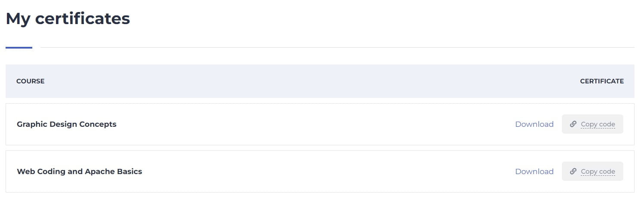Select the Graphic Design Concepts course title
Image resolution: width=644 pixels, height=205 pixels.
point(67,124)
